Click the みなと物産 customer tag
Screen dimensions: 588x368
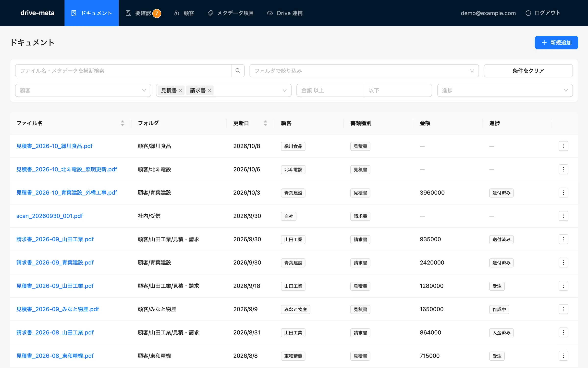(x=295, y=309)
